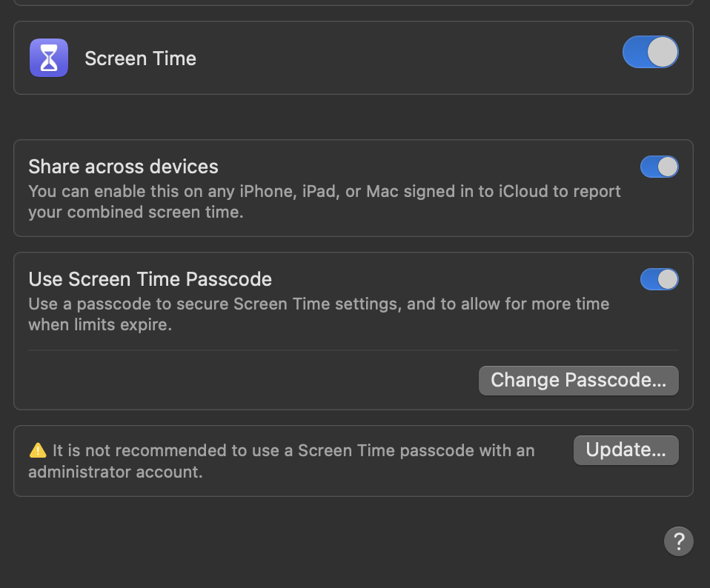The image size is (710, 588).
Task: Click the Screen Time hourglass icon
Action: pyautogui.click(x=49, y=58)
